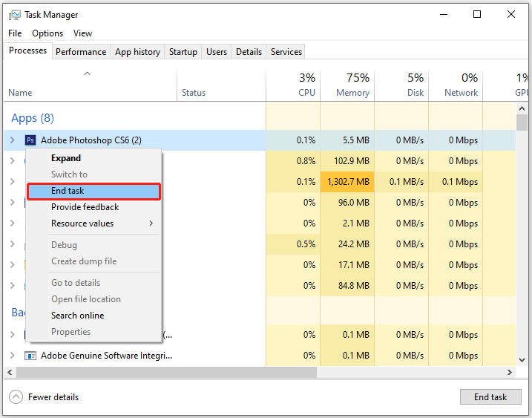Click the vertical scrollbar down arrow
Screen dimensions: 532x418
click(x=522, y=360)
